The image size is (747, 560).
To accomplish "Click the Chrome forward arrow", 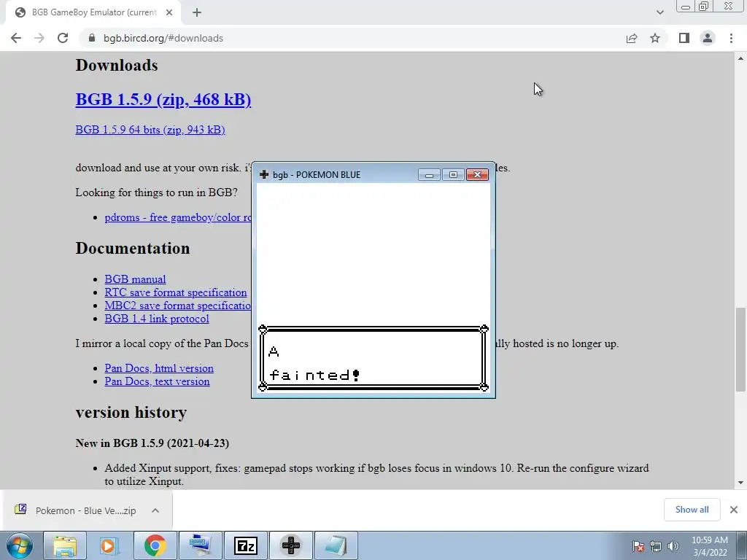I will click(x=39, y=38).
